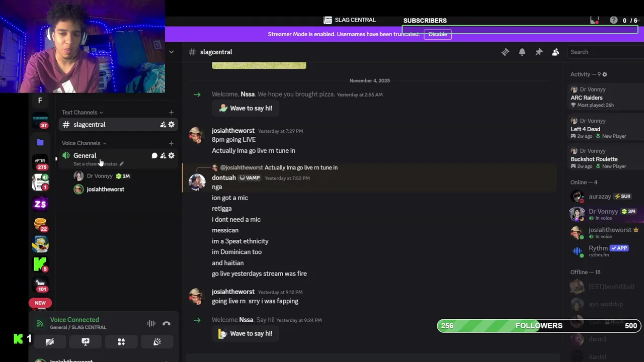Toggle the member list people icon
The image size is (644, 362).
[555, 52]
